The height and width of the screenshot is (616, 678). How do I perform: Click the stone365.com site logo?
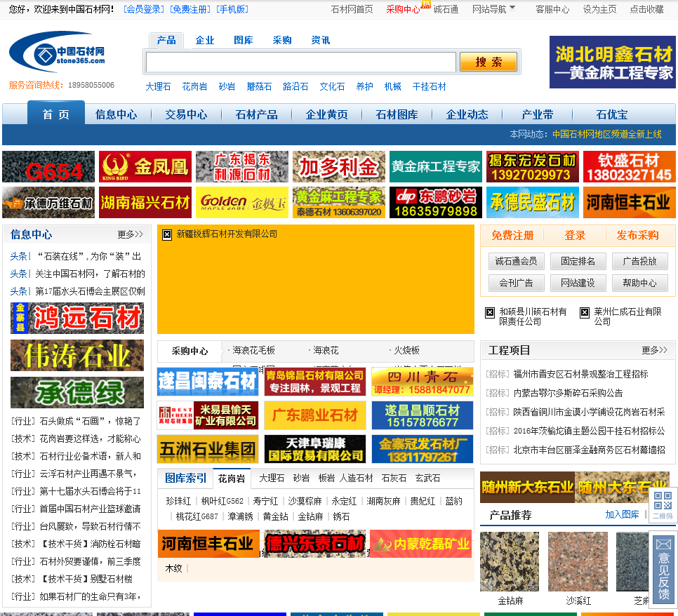pyautogui.click(x=57, y=53)
